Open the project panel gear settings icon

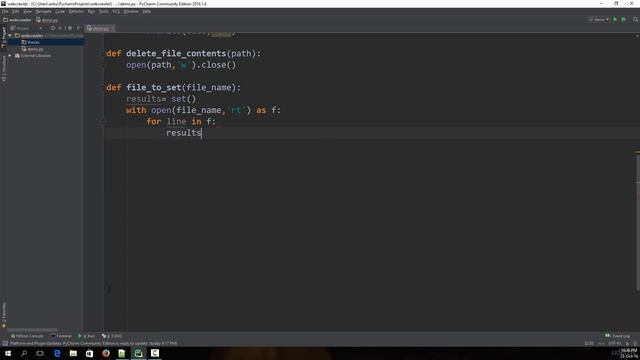pyautogui.click(x=70, y=28)
